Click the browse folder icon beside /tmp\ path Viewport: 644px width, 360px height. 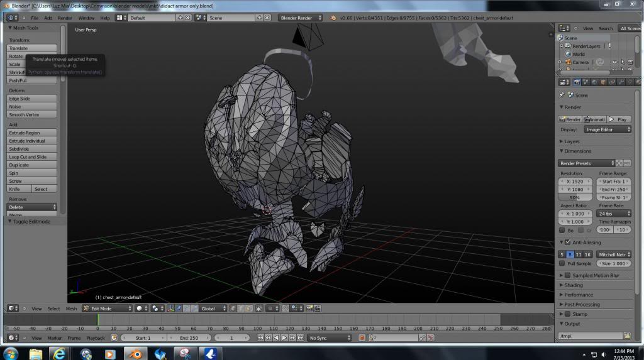coord(626,336)
